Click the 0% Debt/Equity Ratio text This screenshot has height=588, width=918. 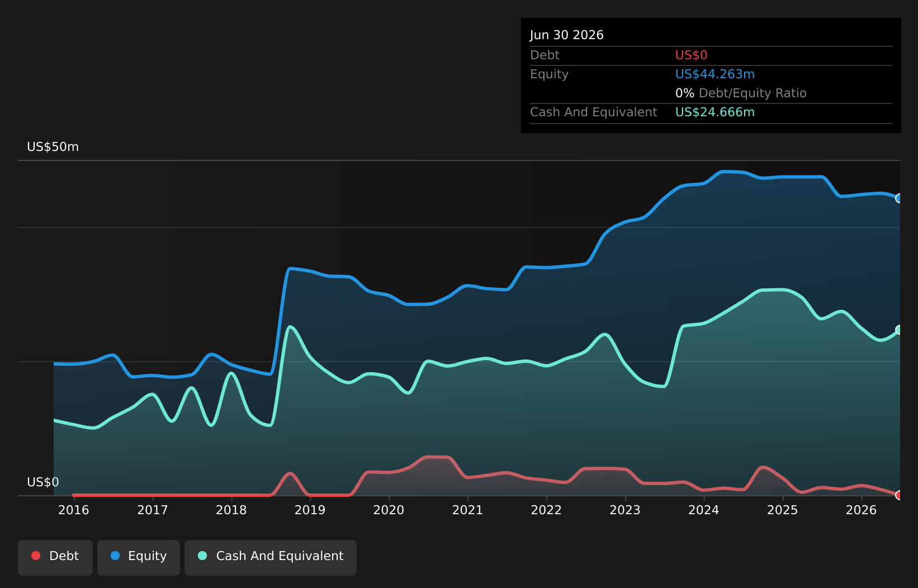pos(741,93)
